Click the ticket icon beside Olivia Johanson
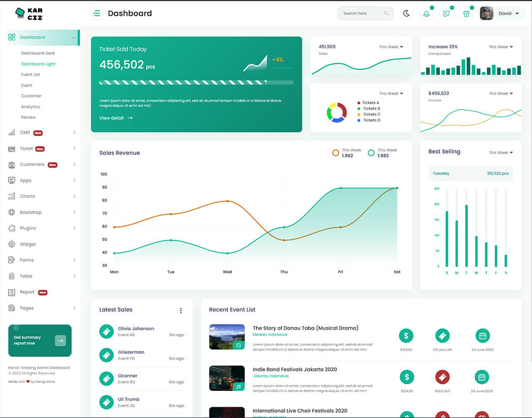The height and width of the screenshot is (418, 532). point(106,331)
